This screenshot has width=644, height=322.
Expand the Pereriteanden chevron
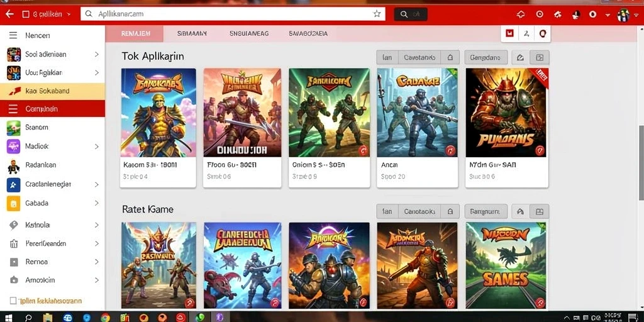(97, 243)
